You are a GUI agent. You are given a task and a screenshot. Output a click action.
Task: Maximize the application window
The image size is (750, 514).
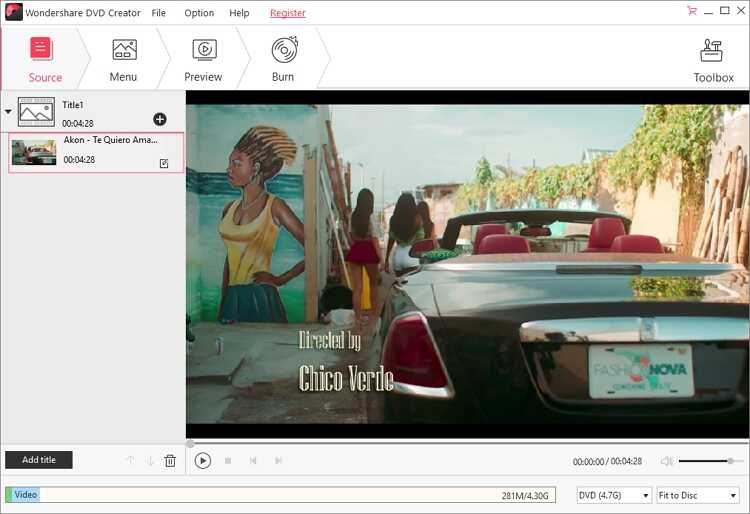[x=725, y=11]
